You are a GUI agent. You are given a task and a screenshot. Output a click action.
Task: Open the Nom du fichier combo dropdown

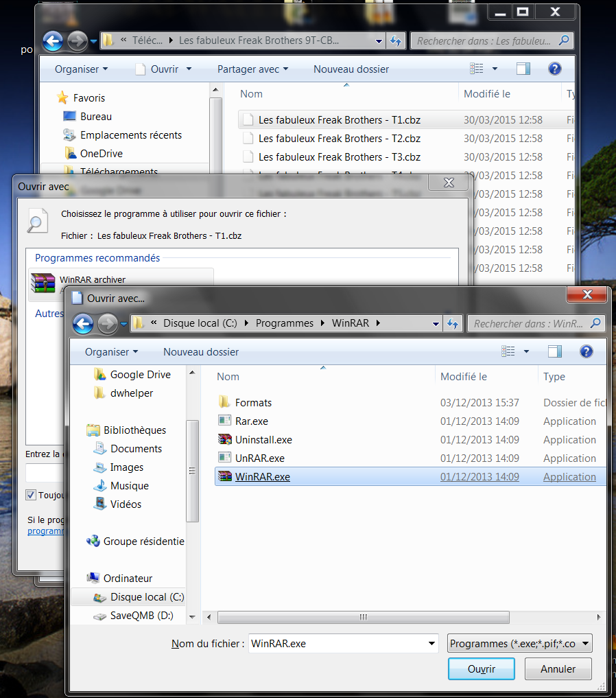[431, 644]
